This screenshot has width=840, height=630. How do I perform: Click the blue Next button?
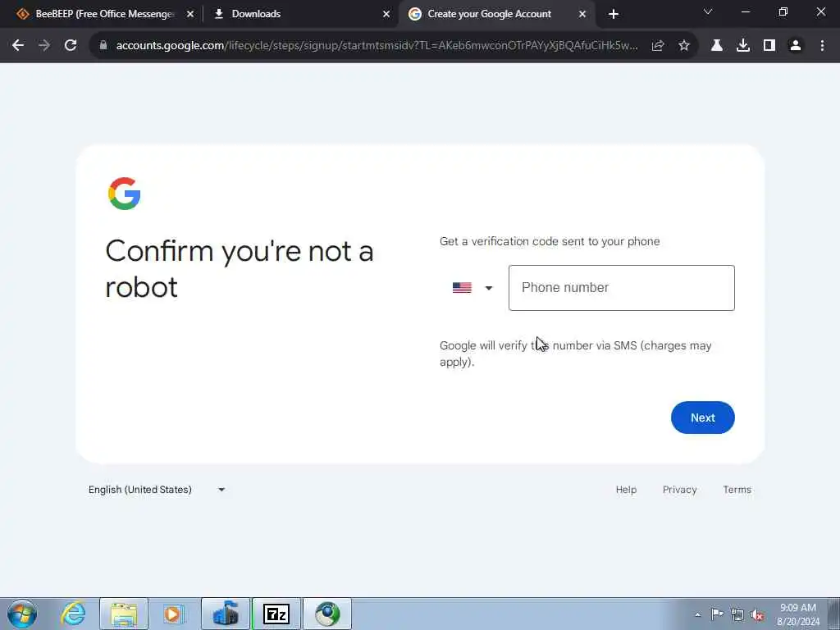pyautogui.click(x=702, y=418)
